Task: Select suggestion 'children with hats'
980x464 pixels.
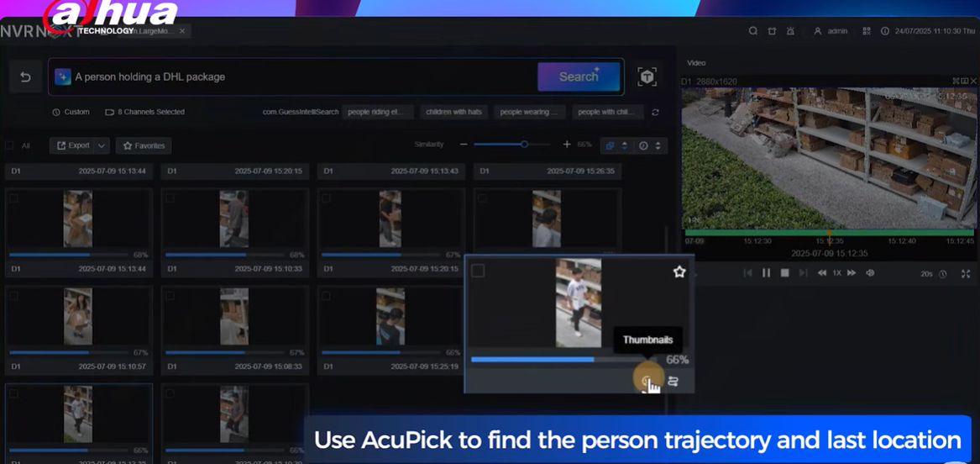Action: (453, 112)
